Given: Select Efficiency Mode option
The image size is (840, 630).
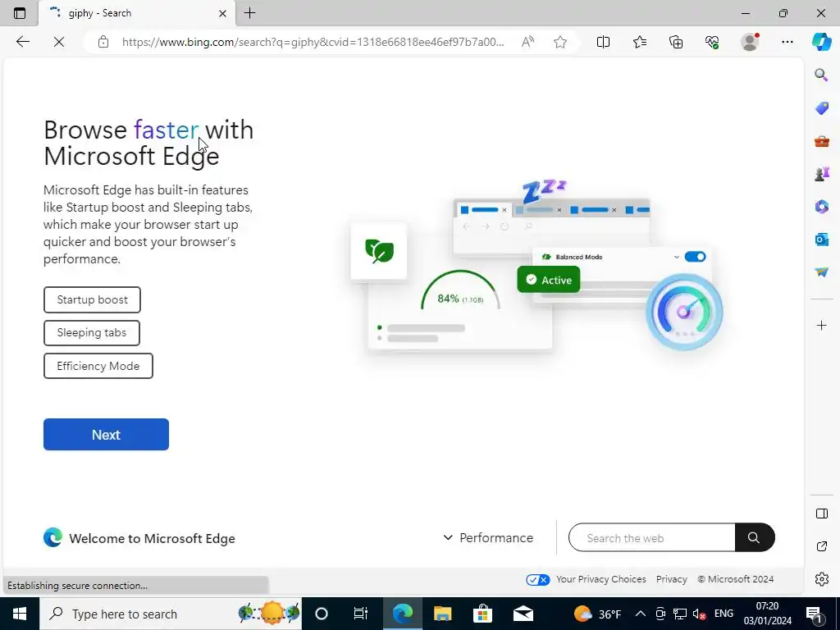Looking at the screenshot, I should [98, 366].
